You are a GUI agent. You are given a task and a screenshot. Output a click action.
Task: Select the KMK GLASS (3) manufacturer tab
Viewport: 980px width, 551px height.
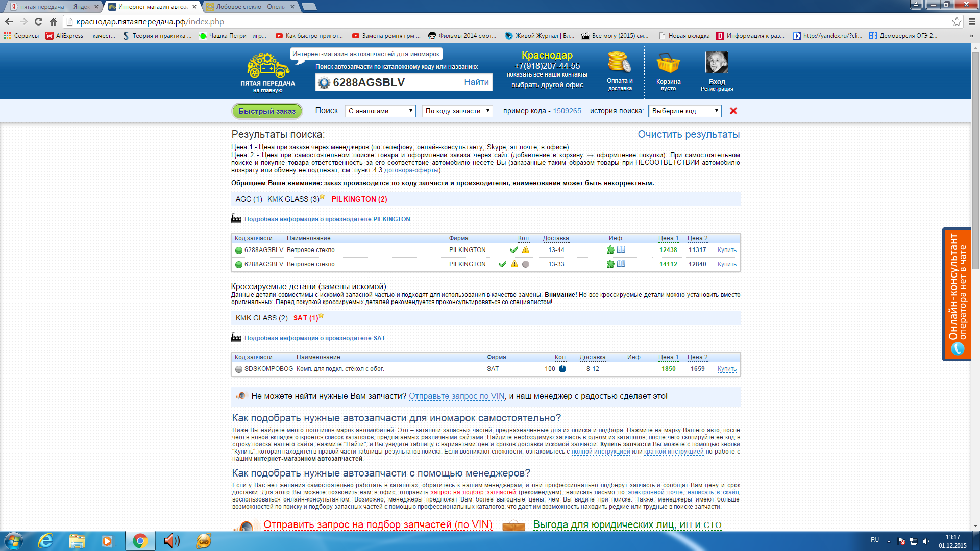coord(293,199)
